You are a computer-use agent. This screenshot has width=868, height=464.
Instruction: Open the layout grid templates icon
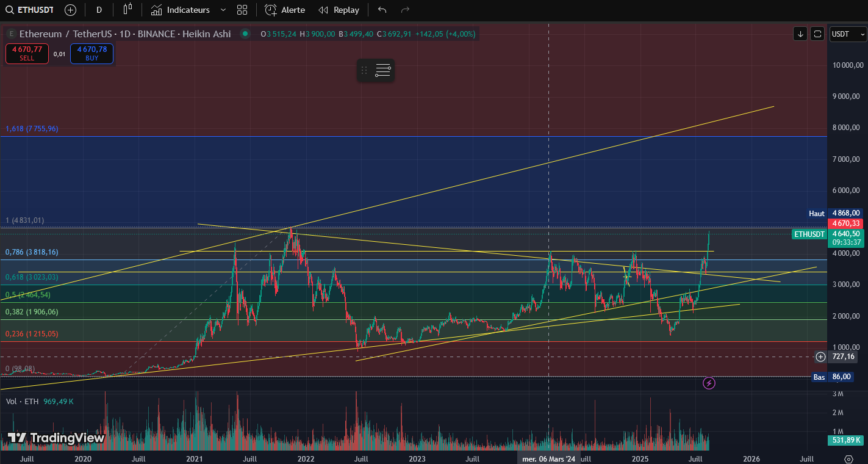point(242,10)
